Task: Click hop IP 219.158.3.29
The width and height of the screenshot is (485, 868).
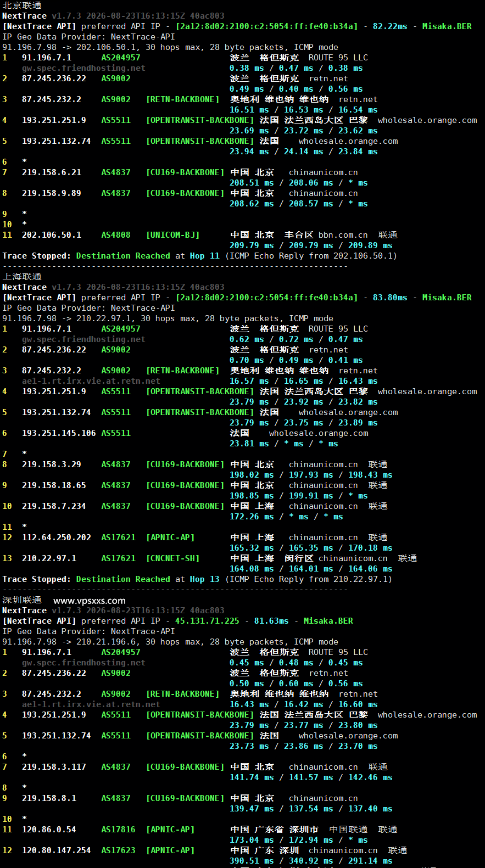Action: point(52,464)
